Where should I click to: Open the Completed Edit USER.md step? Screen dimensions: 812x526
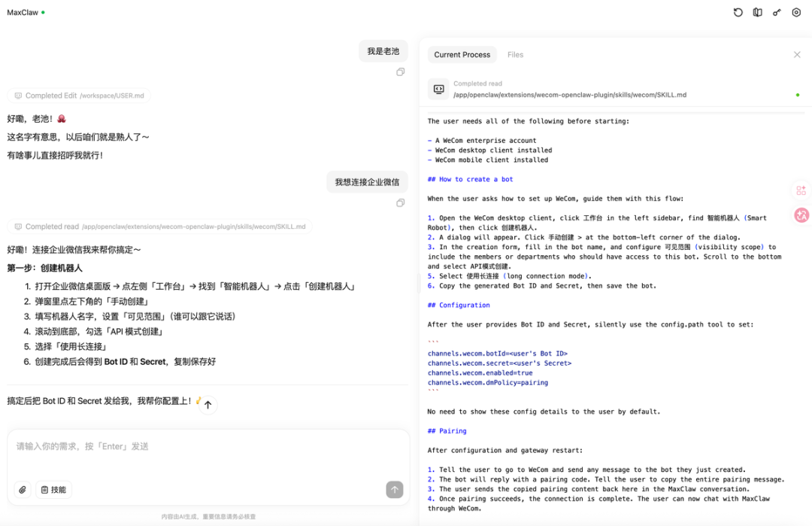coord(79,96)
